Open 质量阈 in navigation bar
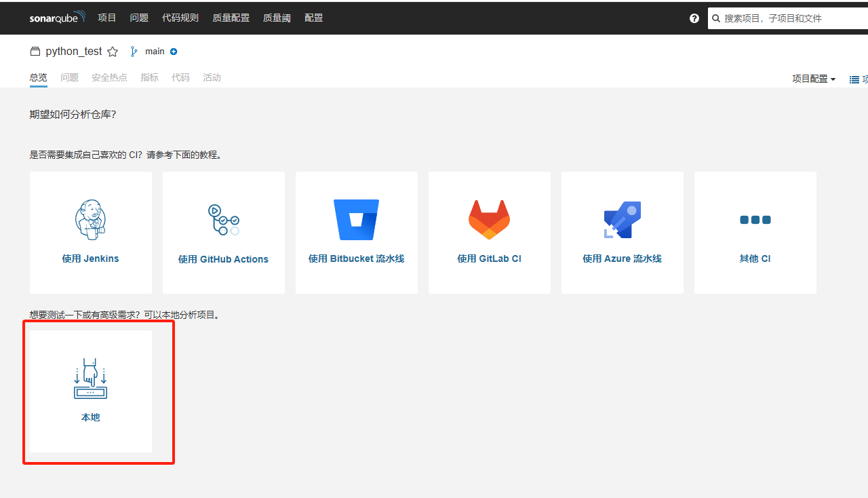 coord(277,18)
